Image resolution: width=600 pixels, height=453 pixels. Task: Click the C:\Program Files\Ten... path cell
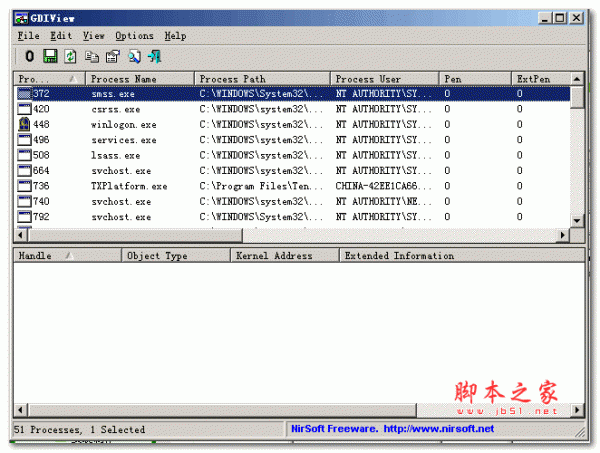[x=261, y=186]
